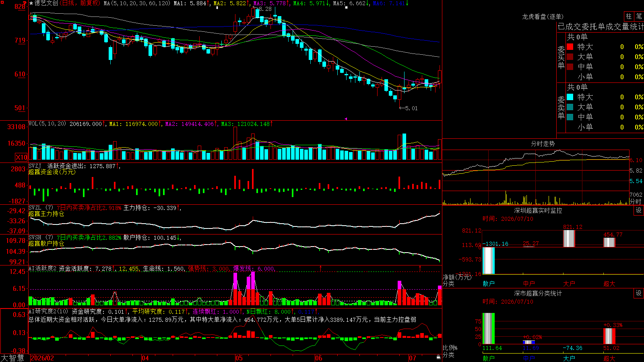Click the 深市超赢分类统计 panel title
644x362 pixels.
pos(538,293)
